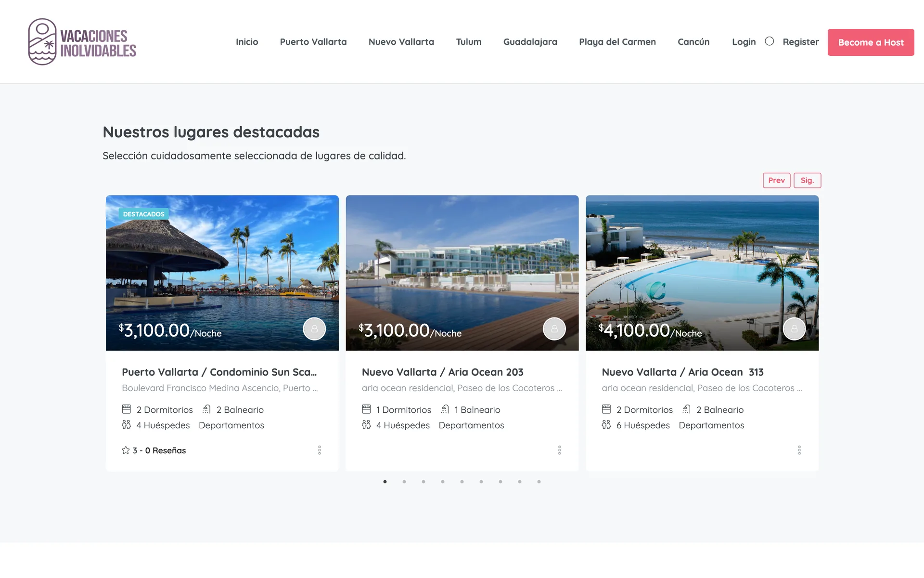Image resolution: width=924 pixels, height=578 pixels.
Task: Click the circle icon between Login and Register
Action: pyautogui.click(x=770, y=41)
